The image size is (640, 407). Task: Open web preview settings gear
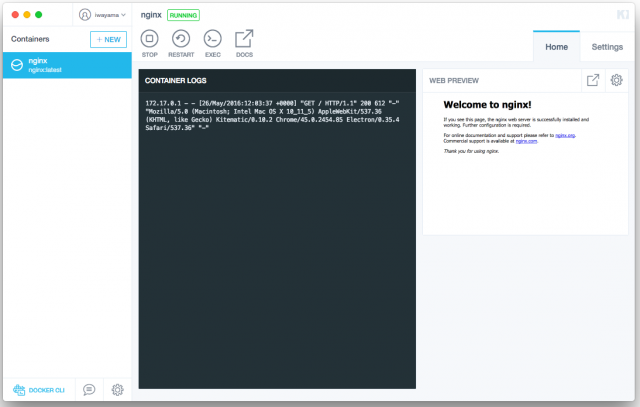(616, 80)
